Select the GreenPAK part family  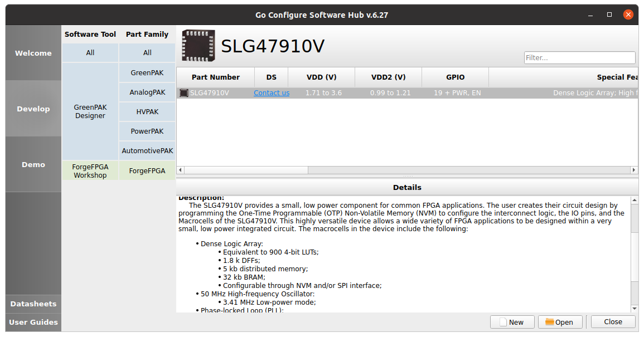click(147, 72)
